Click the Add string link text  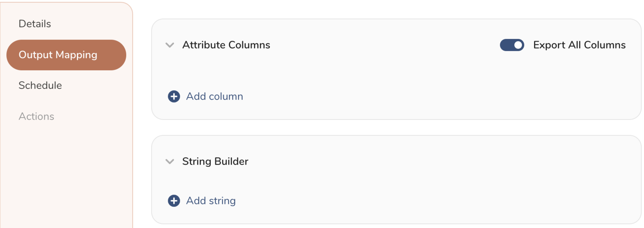point(211,201)
